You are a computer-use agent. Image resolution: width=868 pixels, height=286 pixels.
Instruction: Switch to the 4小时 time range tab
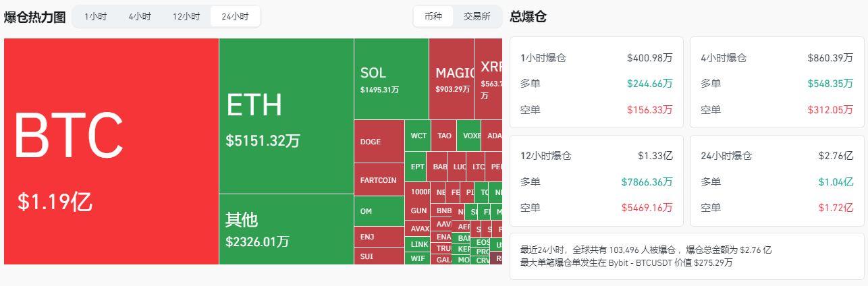tap(140, 17)
